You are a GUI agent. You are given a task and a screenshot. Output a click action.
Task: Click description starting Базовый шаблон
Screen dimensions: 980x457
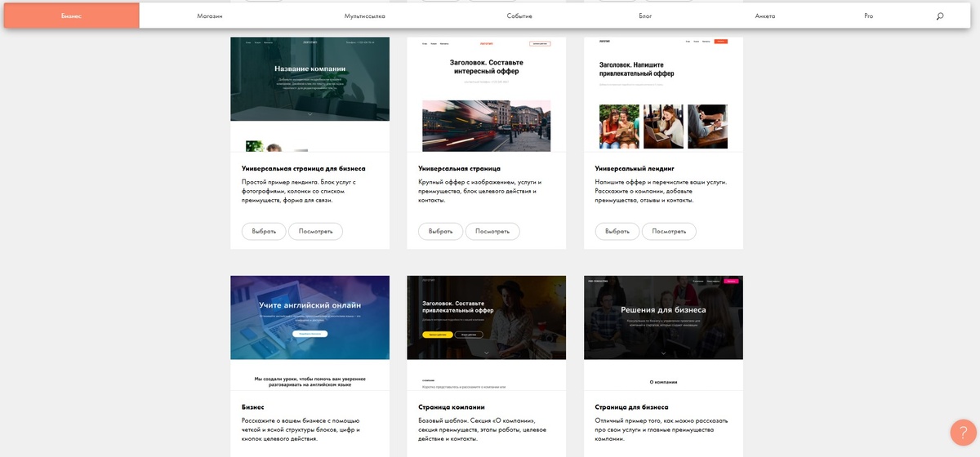click(x=482, y=429)
